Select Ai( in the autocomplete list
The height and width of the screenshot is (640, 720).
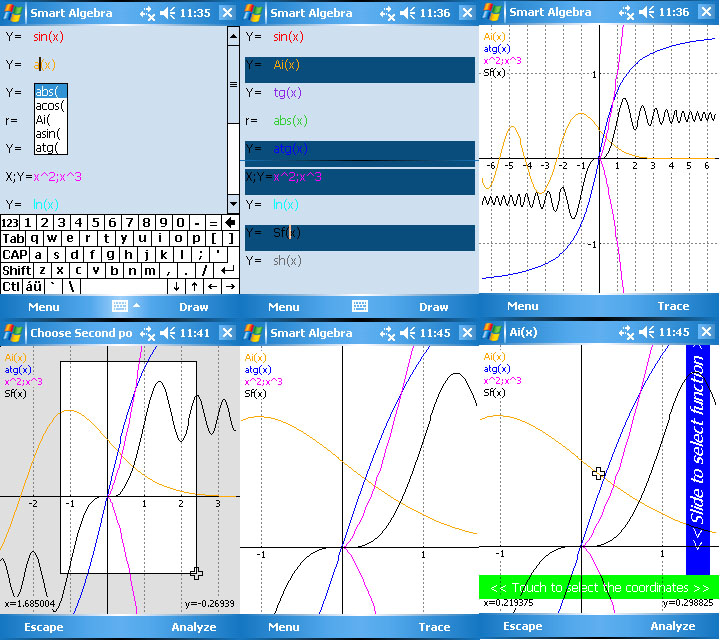click(x=51, y=120)
